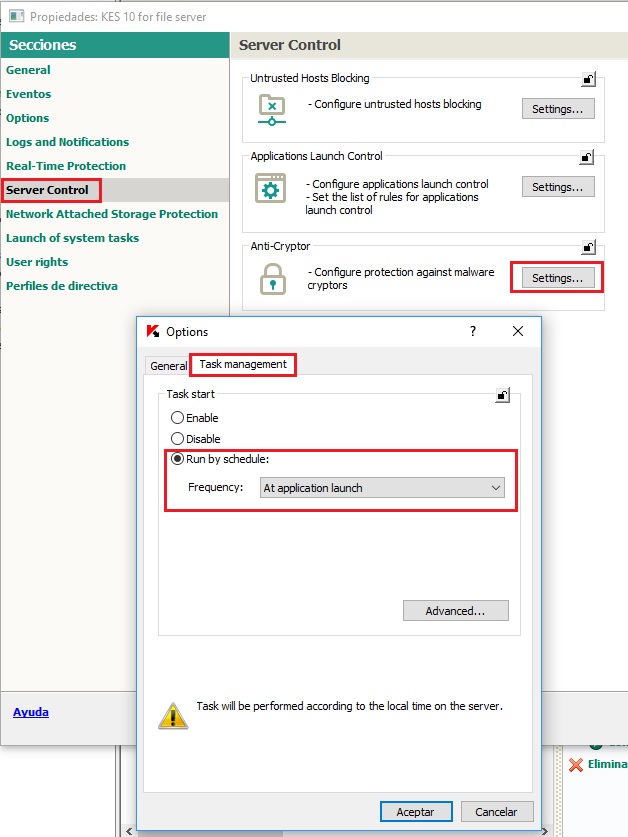Click the Kaspersky logo in Options dialog
The height and width of the screenshot is (837, 628).
(x=153, y=331)
